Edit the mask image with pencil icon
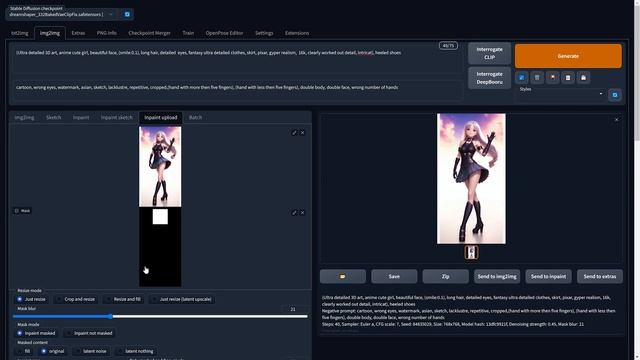Image resolution: width=640 pixels, height=360 pixels. pos(294,213)
